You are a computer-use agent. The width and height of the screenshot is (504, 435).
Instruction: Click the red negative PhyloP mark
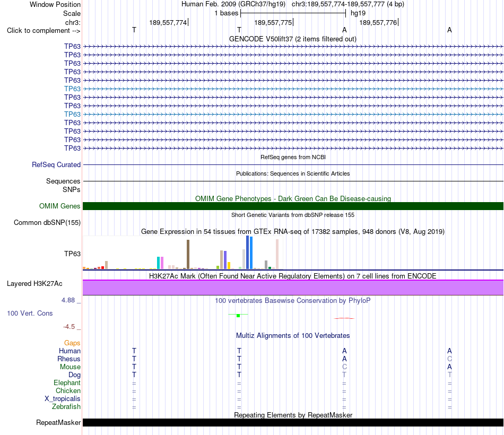coord(344,318)
